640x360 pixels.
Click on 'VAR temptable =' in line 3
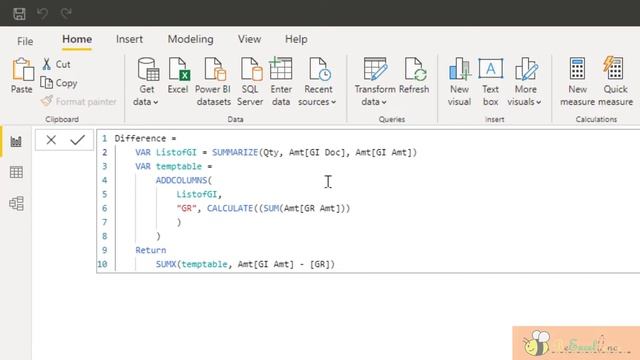(x=174, y=166)
